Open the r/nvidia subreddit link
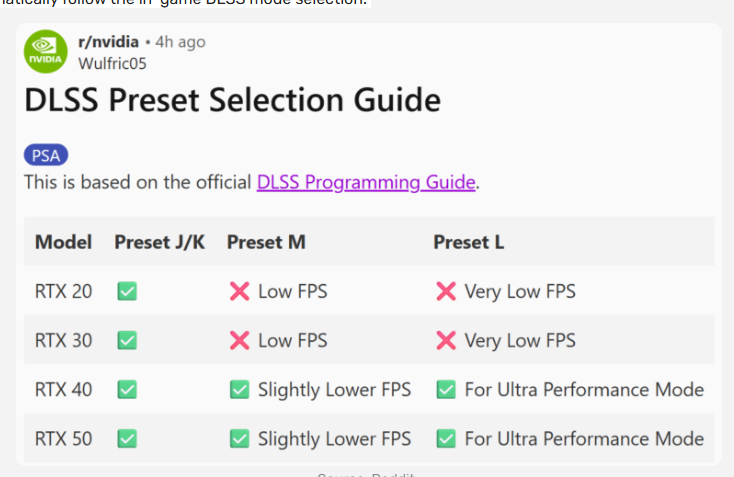The image size is (734, 477). click(108, 42)
